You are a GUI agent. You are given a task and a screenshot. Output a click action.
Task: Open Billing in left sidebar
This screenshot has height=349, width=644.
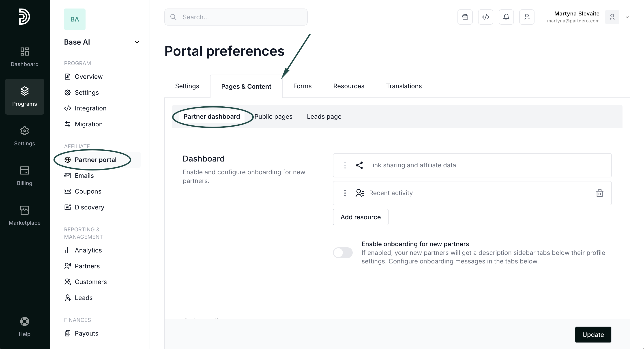click(24, 176)
